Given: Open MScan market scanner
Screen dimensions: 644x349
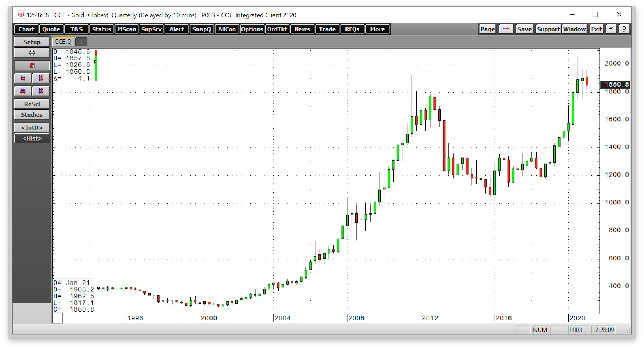Looking at the screenshot, I should (127, 29).
